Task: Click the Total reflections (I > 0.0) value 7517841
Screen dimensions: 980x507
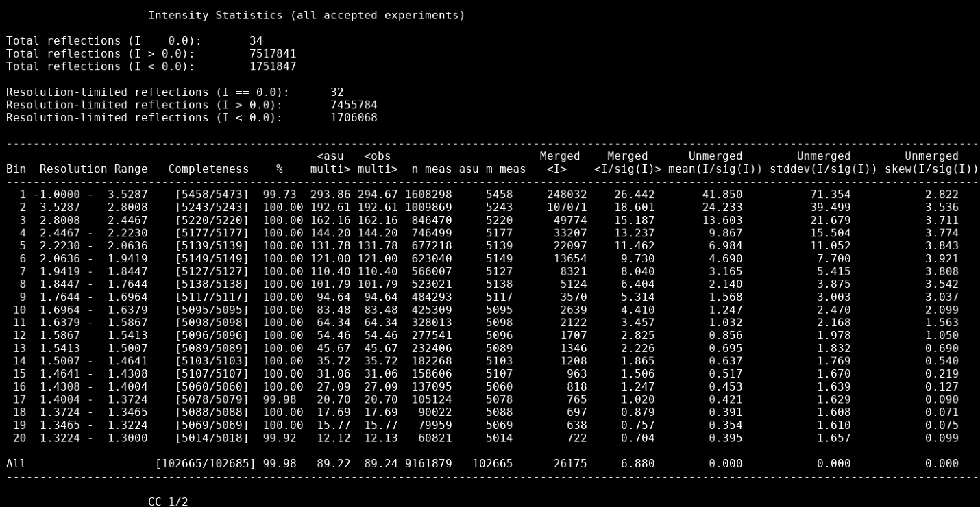Action: [273, 53]
